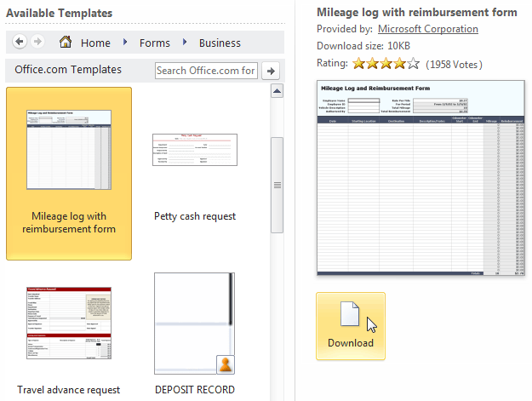Click breadcrumb arrow between Forms and Business

pyautogui.click(x=185, y=43)
